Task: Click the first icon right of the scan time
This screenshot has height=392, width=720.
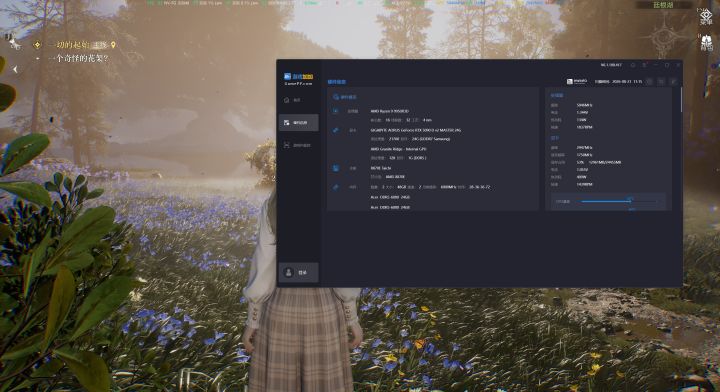Action: 650,82
